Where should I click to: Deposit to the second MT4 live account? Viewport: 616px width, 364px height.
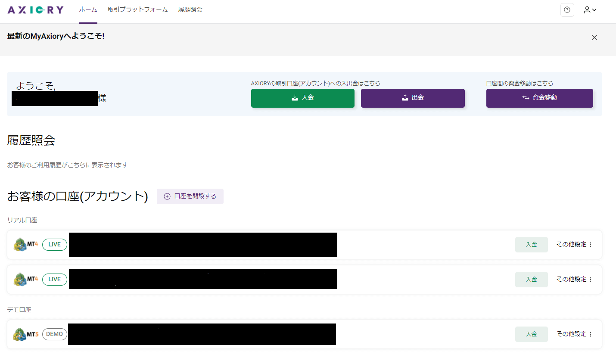coord(532,279)
